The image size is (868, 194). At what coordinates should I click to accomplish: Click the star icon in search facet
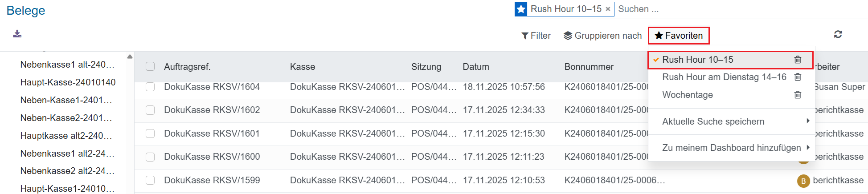tap(521, 9)
